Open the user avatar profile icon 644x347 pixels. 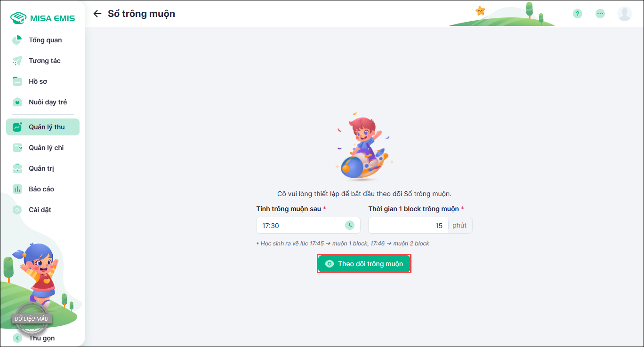pyautogui.click(x=625, y=14)
